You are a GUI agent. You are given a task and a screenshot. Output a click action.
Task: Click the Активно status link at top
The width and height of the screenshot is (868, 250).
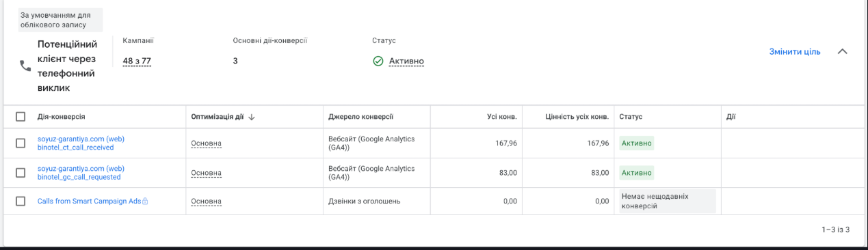click(x=406, y=61)
